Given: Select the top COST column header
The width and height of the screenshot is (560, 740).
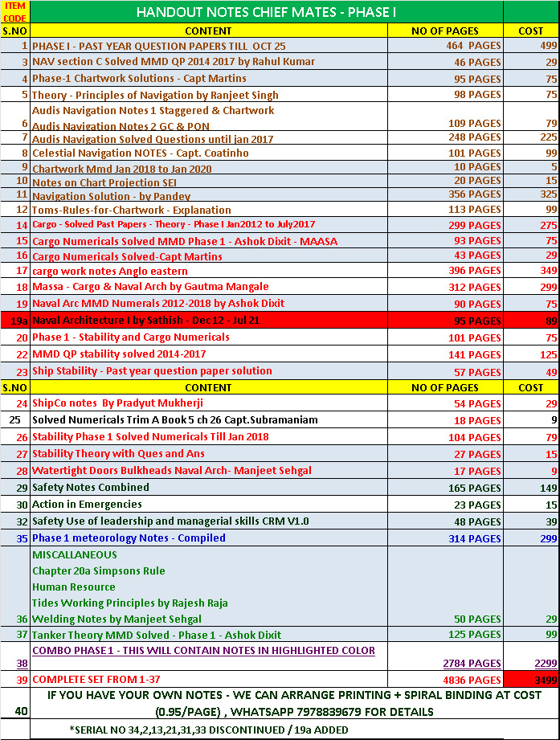Looking at the screenshot, I should click(530, 31).
